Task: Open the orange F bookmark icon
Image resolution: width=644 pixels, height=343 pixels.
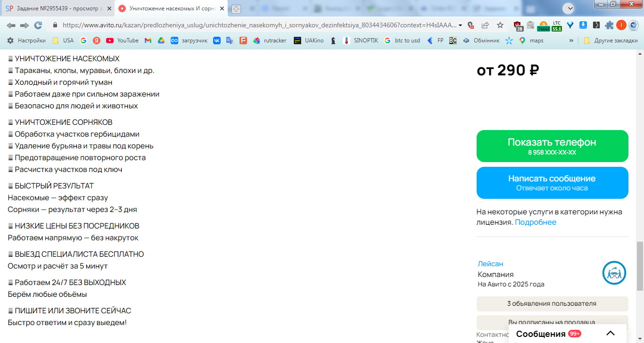Action: point(243,41)
